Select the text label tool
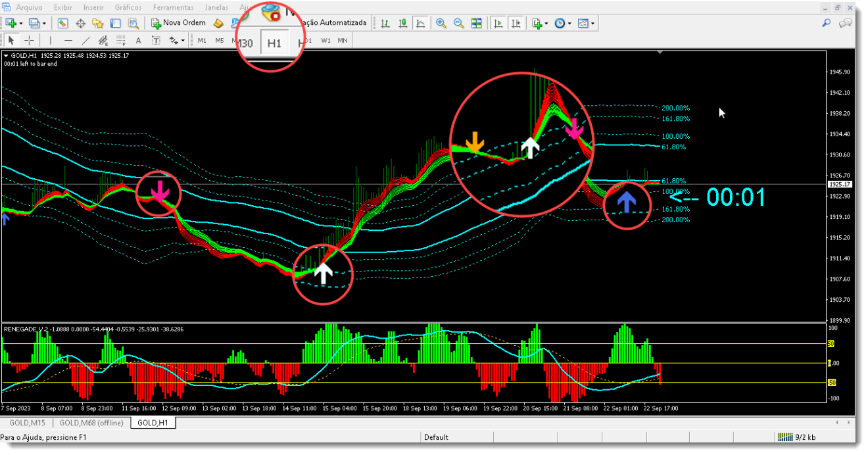 point(138,40)
